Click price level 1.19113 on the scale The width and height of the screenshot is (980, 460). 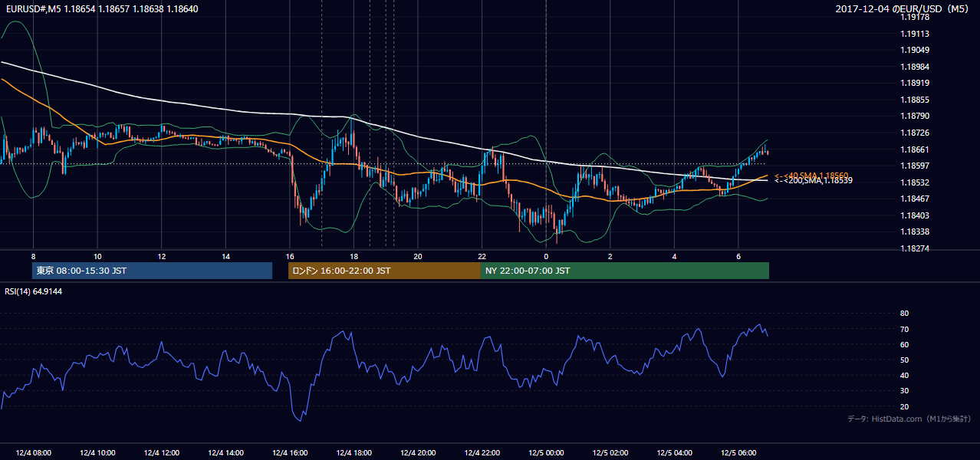(x=914, y=34)
